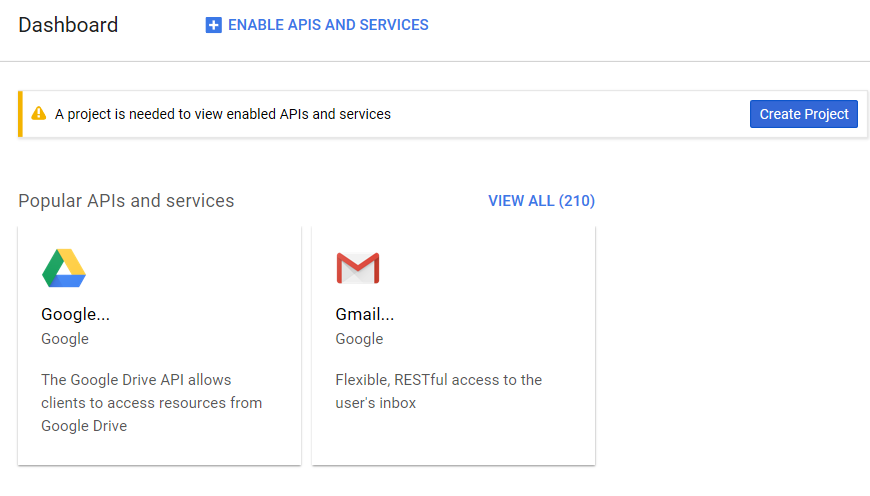Viewport: 870px width, 496px height.
Task: Click the yellow warning triangle icon
Action: (x=39, y=114)
